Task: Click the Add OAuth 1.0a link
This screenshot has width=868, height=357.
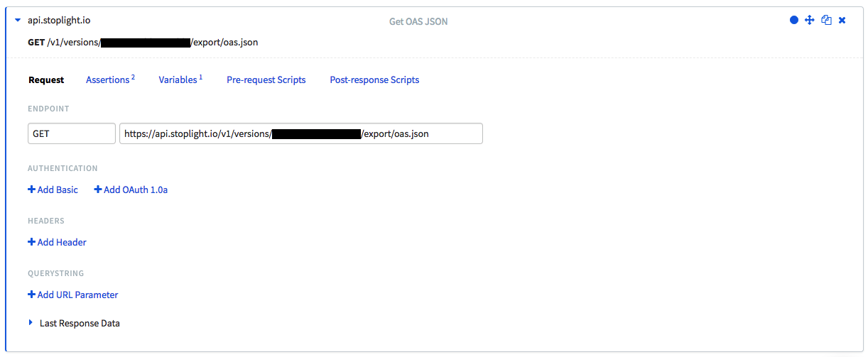Action: coord(131,190)
